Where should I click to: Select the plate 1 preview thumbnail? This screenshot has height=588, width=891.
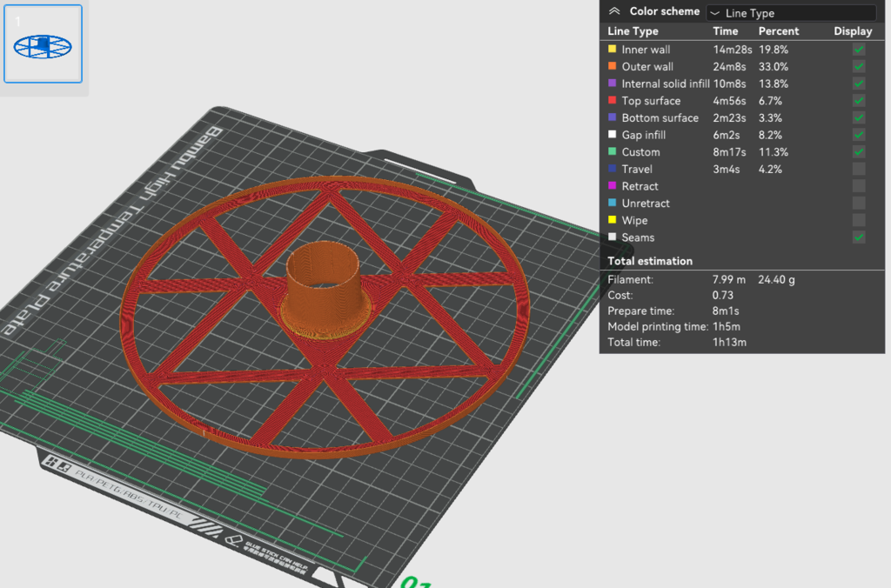(43, 45)
